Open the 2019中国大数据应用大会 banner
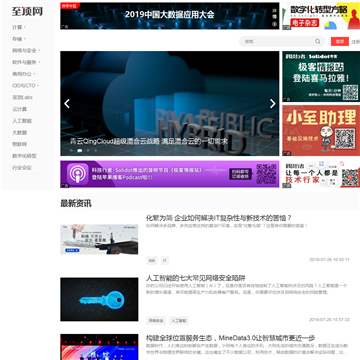The height and width of the screenshot is (360, 360). [x=170, y=16]
